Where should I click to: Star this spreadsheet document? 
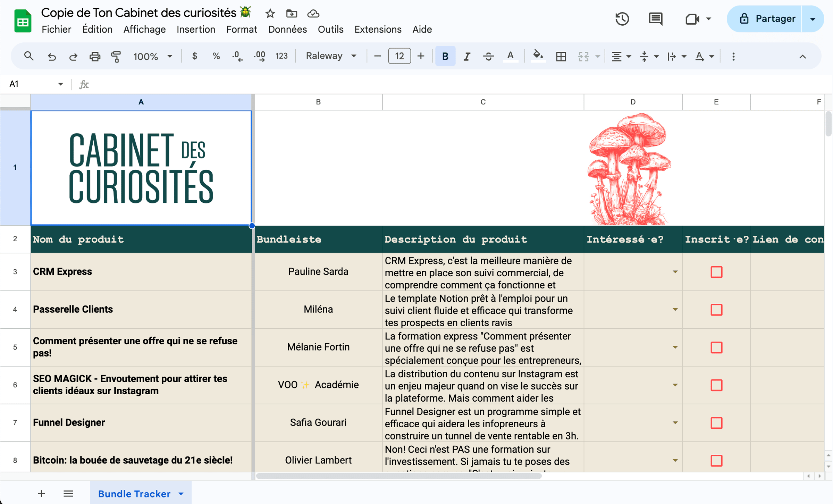270,14
